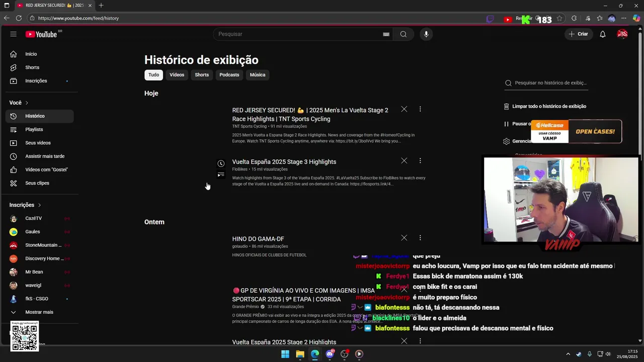The image size is (644, 362).
Task: Remove Vuelta España Stage 3 from history
Action: pyautogui.click(x=404, y=161)
